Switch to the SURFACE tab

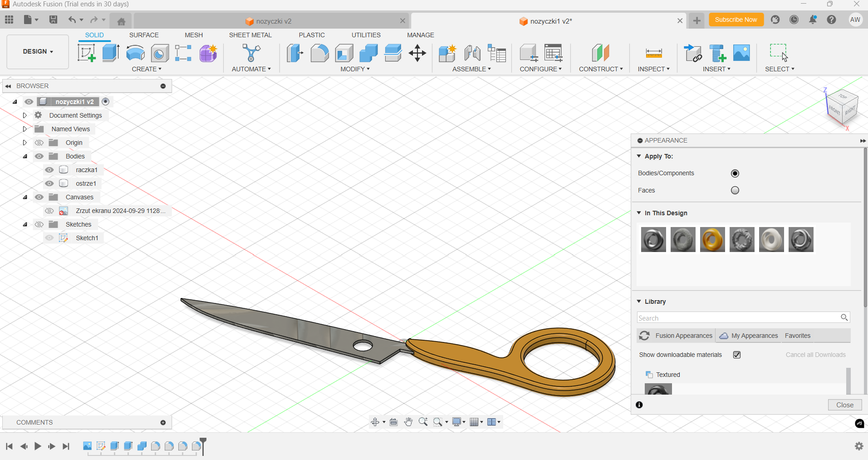pyautogui.click(x=144, y=35)
